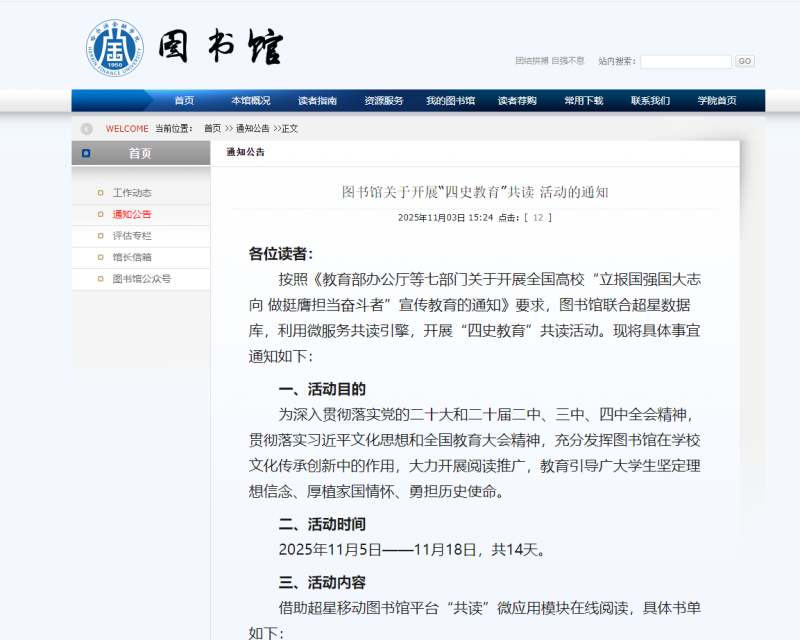This screenshot has height=640, width=800.
Task: Open 联系我们 in the navigation bar
Action: point(650,101)
